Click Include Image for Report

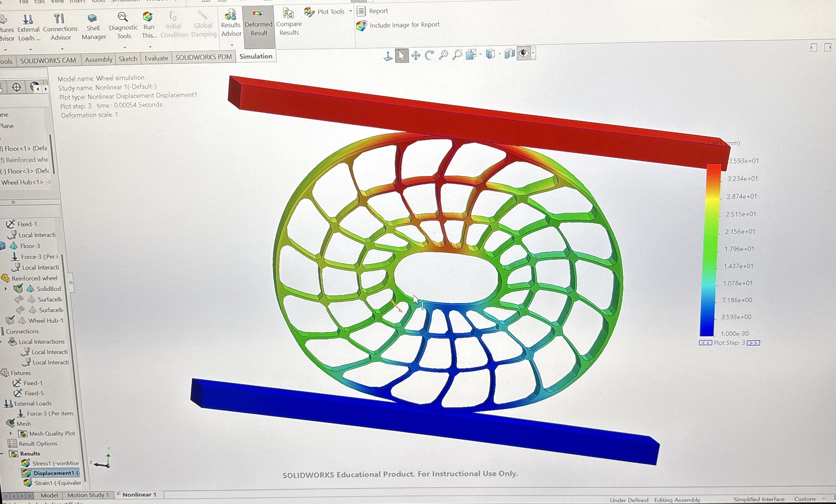398,25
